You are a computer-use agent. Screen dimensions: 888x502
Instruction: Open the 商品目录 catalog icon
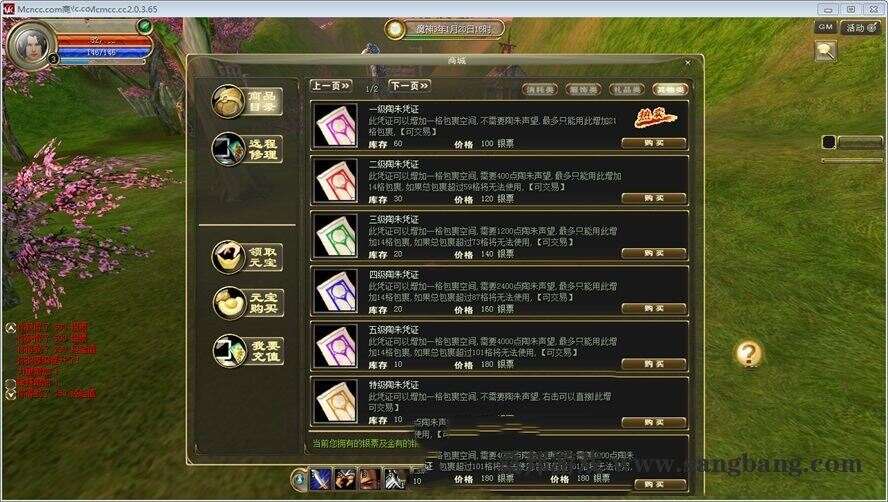247,102
